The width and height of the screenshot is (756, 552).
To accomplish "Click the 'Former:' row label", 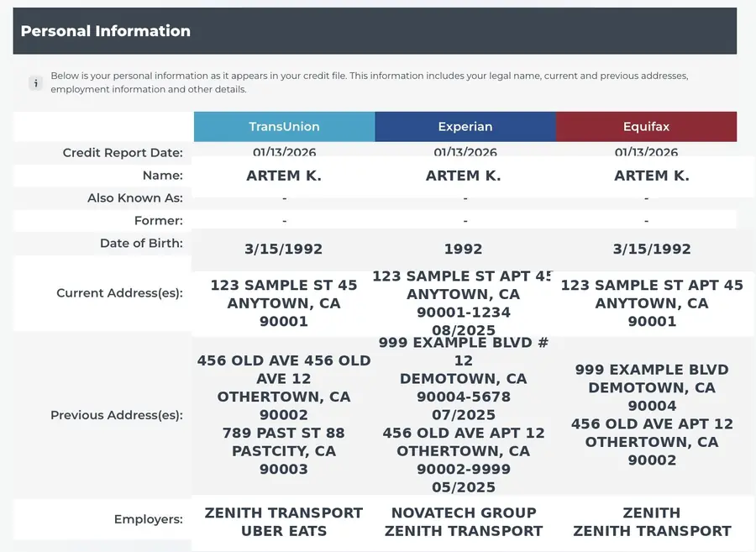I will pos(159,221).
